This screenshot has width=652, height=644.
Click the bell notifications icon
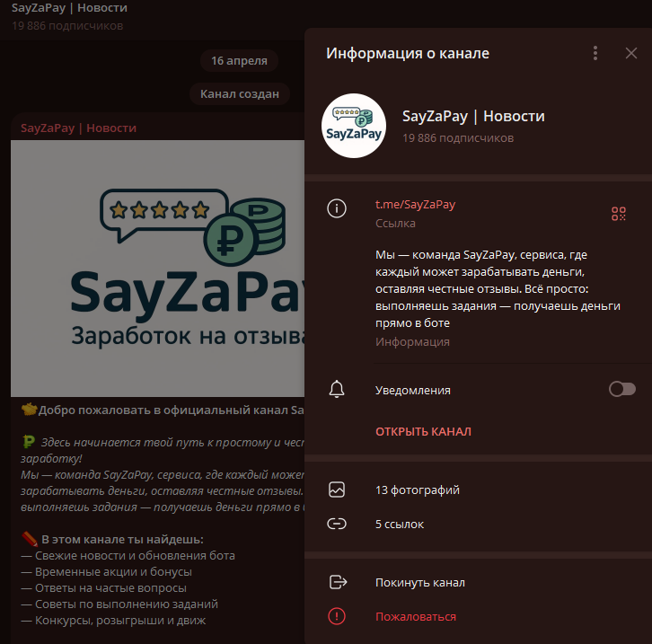[x=337, y=389]
